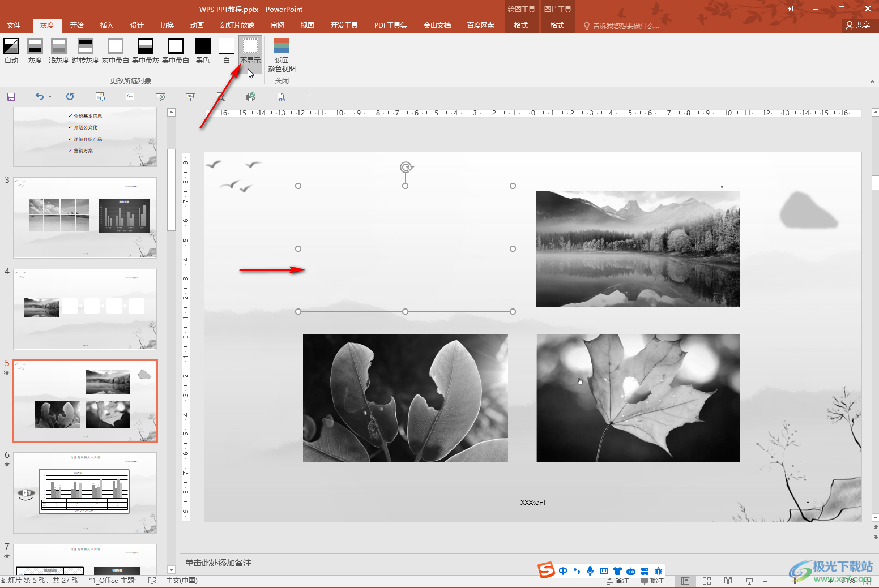
Task: Switch to Normal view icon in status bar
Action: (x=685, y=581)
